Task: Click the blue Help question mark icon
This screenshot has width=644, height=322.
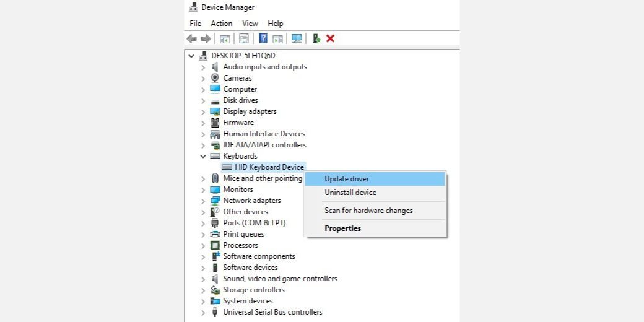Action: (x=263, y=38)
